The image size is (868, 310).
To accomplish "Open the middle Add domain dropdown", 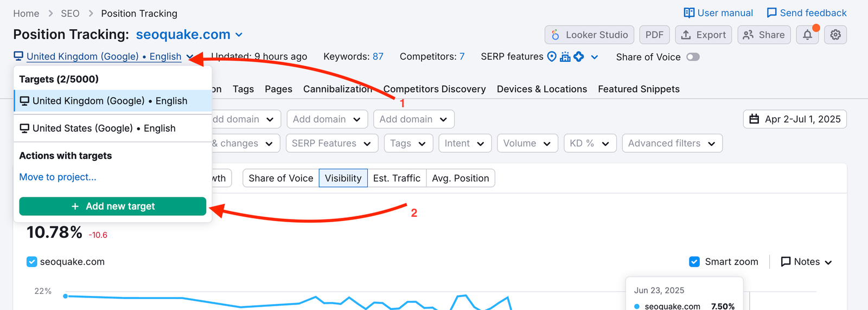I will pos(327,119).
